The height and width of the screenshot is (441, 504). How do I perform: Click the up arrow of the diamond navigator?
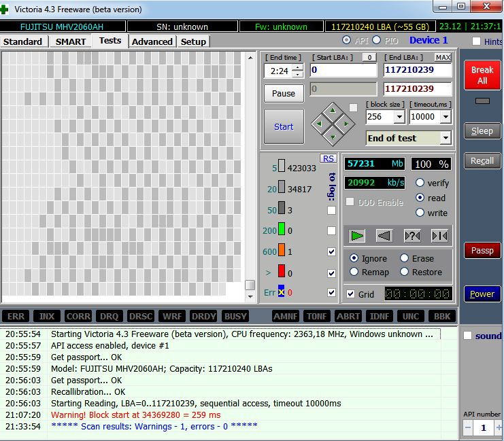coord(333,111)
